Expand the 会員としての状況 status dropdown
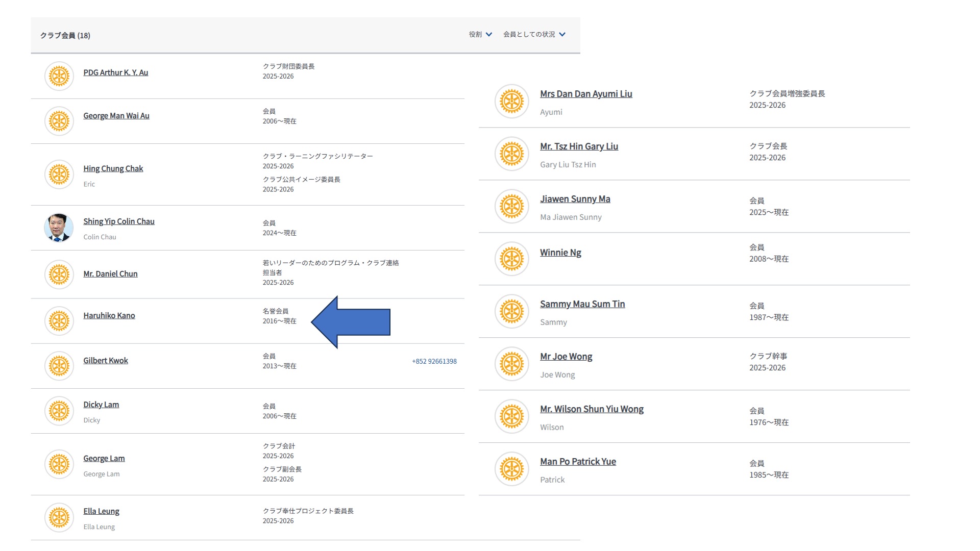The width and height of the screenshot is (980, 551). click(534, 34)
